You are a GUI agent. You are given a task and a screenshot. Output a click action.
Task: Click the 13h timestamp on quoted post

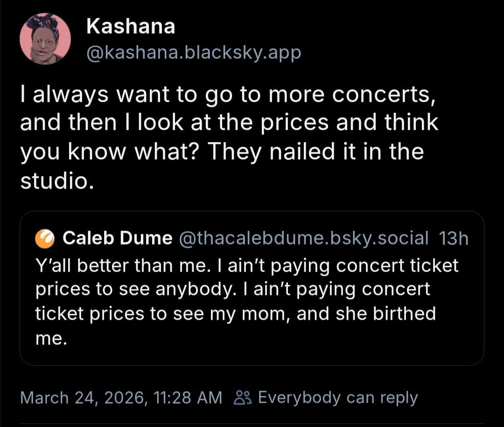[x=454, y=238]
